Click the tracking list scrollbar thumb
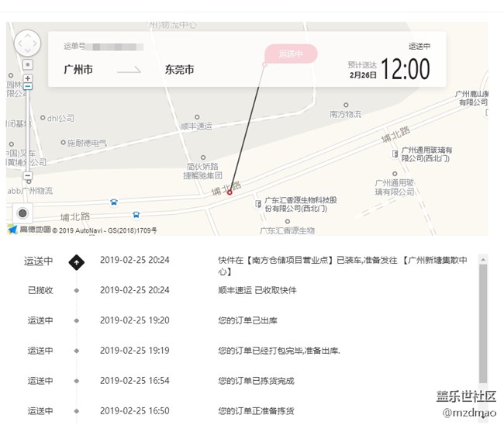The width and height of the screenshot is (504, 429). pyautogui.click(x=483, y=323)
